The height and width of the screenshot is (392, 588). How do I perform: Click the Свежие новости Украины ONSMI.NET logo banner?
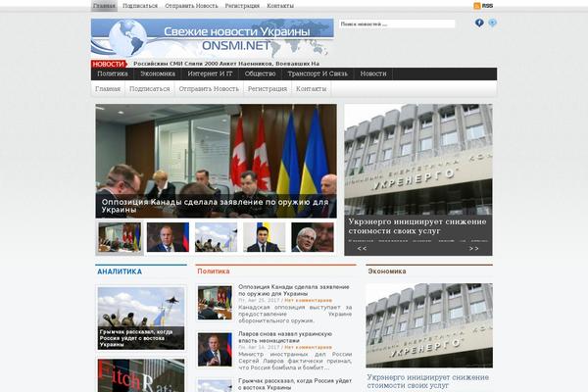pyautogui.click(x=213, y=38)
